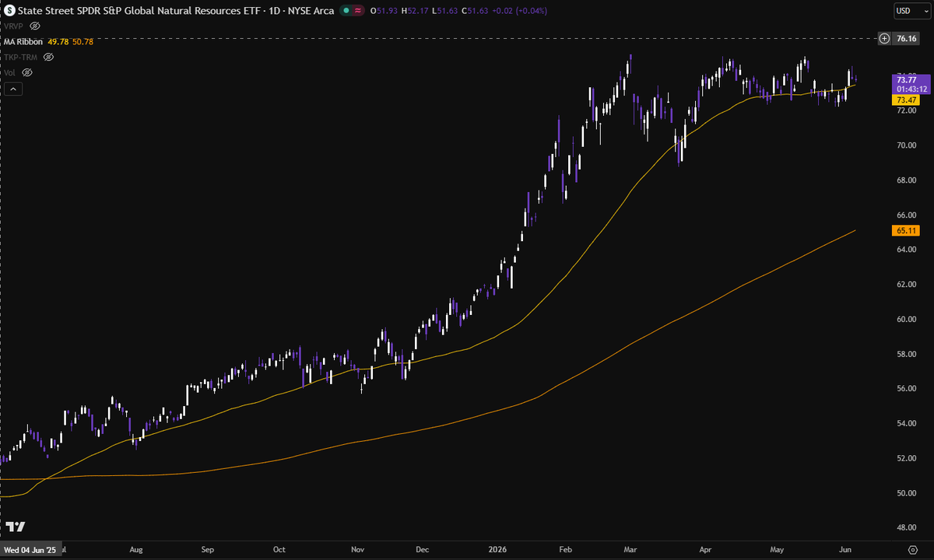Click the 50.00 price axis label
Screen dimensions: 934x560
point(906,493)
